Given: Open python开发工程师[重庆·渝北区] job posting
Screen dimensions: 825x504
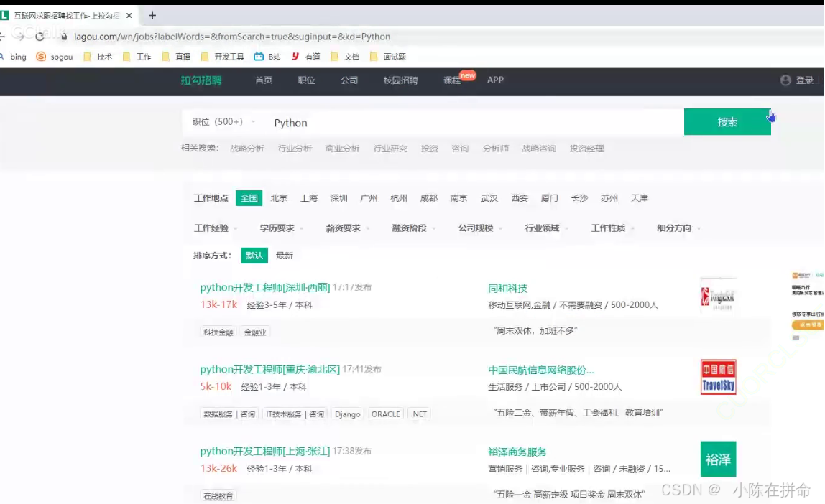Looking at the screenshot, I should click(x=270, y=370).
